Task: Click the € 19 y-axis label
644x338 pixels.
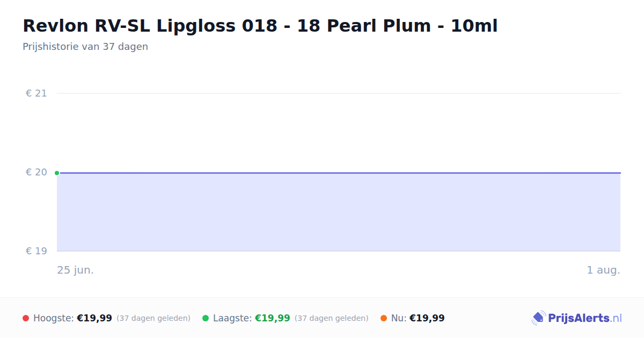Action: [36, 251]
